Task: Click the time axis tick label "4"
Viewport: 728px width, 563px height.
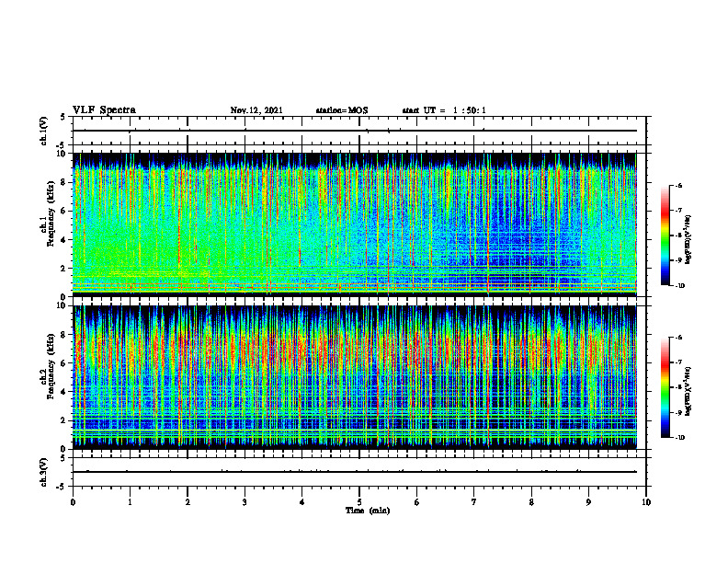Action: [302, 502]
